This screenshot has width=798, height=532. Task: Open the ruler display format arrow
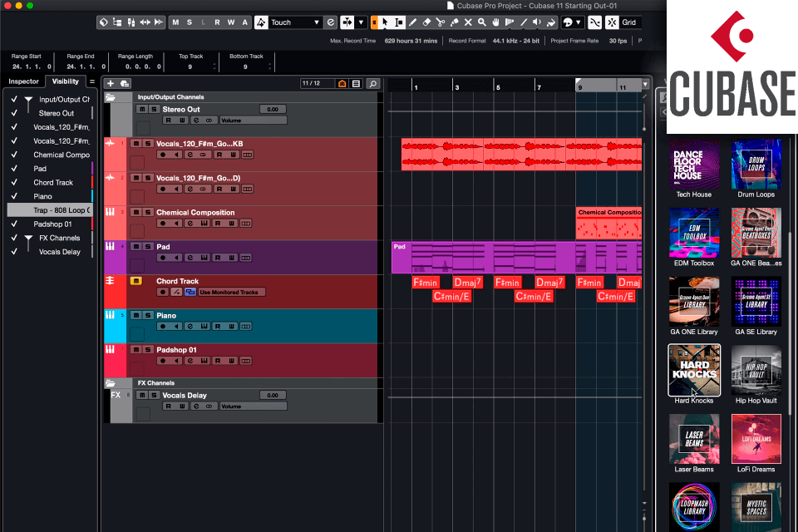point(645,84)
